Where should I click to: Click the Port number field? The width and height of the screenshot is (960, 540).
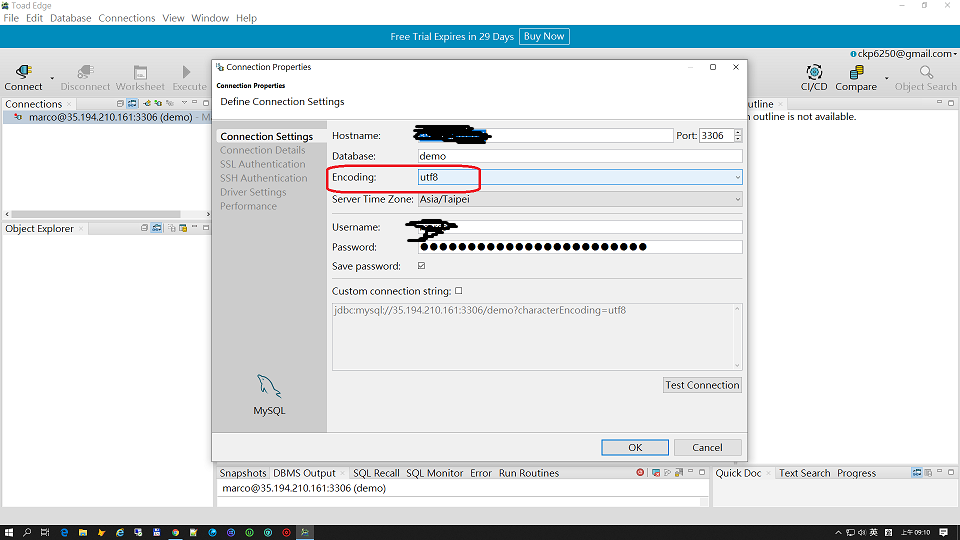pos(716,135)
